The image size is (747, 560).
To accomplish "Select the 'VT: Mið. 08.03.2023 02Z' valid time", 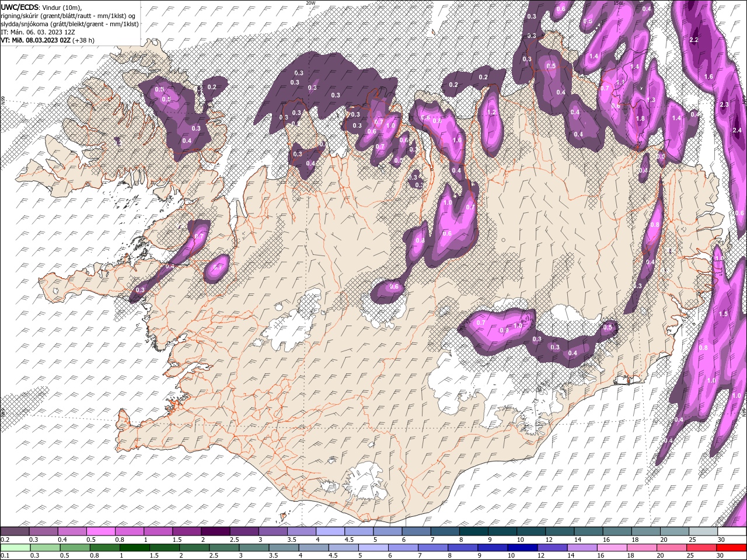I will [x=36, y=40].
